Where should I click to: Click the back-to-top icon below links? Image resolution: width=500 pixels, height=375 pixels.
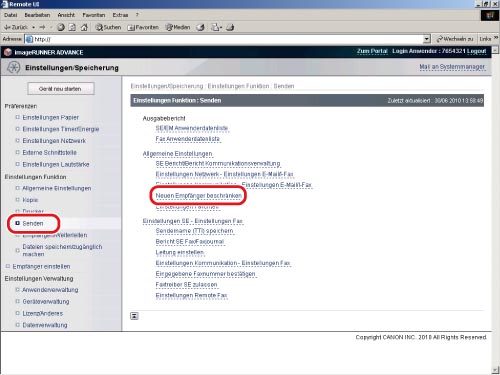tap(134, 316)
